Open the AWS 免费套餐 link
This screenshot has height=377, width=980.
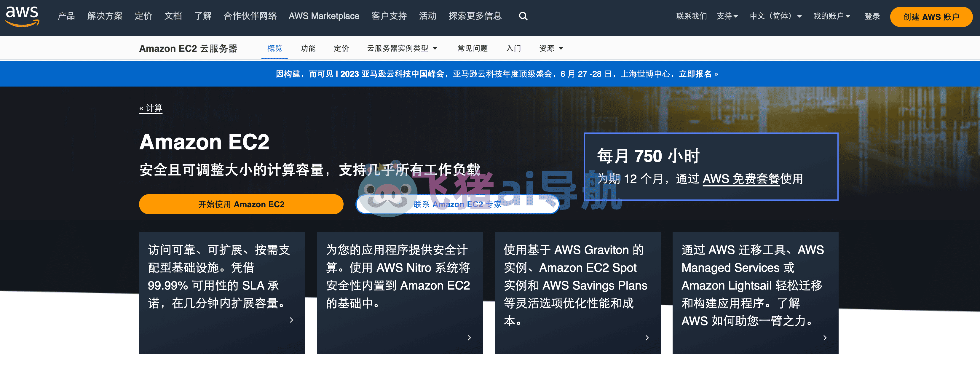(x=741, y=179)
